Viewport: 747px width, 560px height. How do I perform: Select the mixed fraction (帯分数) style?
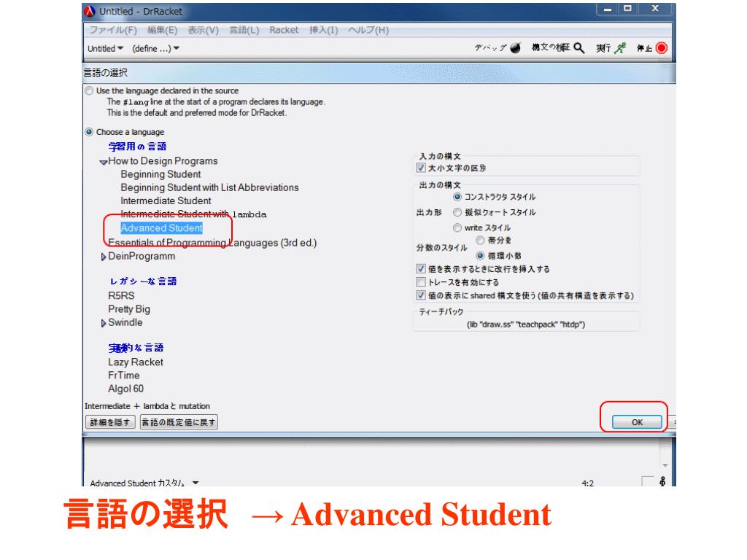(x=480, y=240)
